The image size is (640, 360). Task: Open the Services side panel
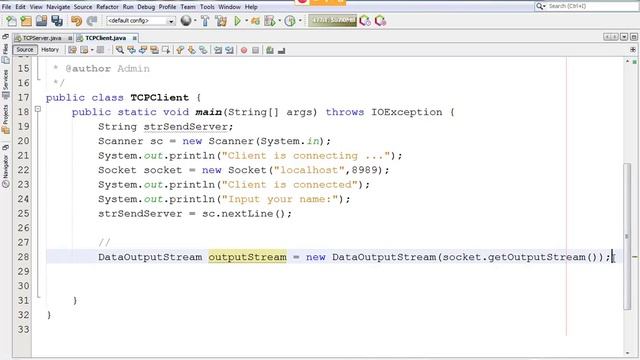pos(6,84)
